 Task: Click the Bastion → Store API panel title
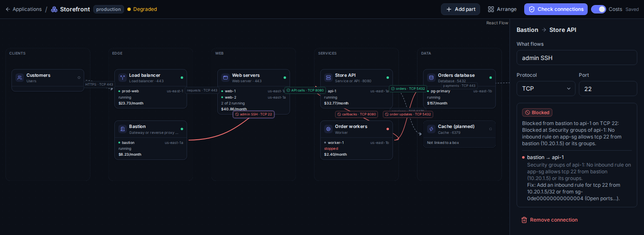[x=546, y=30]
